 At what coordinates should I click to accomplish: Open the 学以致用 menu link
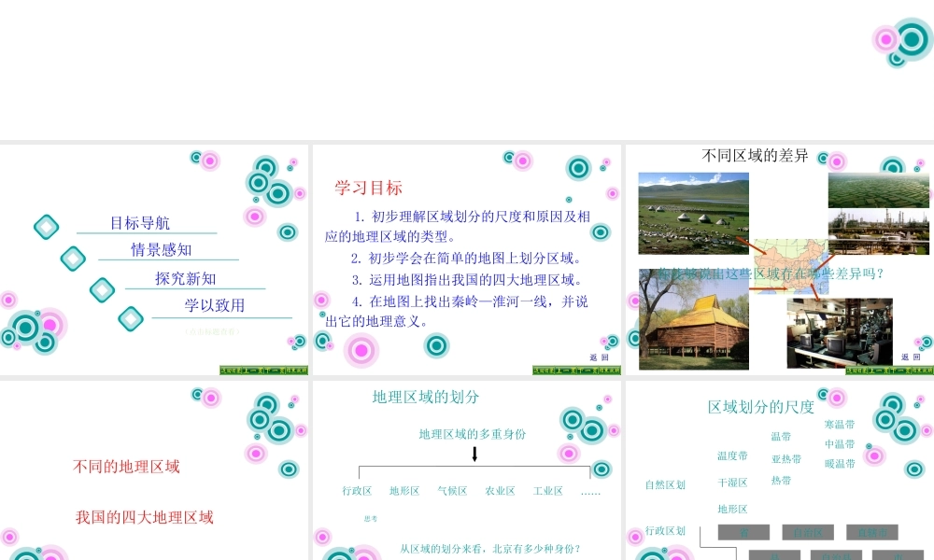coord(215,305)
